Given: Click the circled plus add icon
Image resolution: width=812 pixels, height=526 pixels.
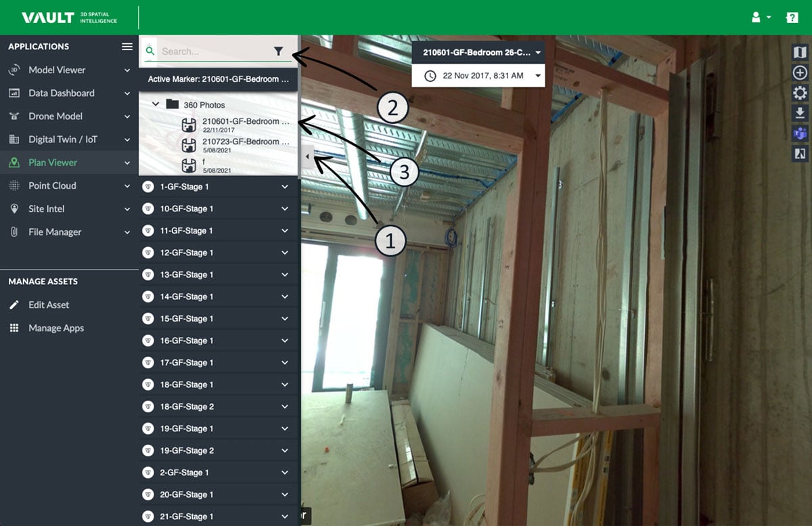Looking at the screenshot, I should pos(799,72).
